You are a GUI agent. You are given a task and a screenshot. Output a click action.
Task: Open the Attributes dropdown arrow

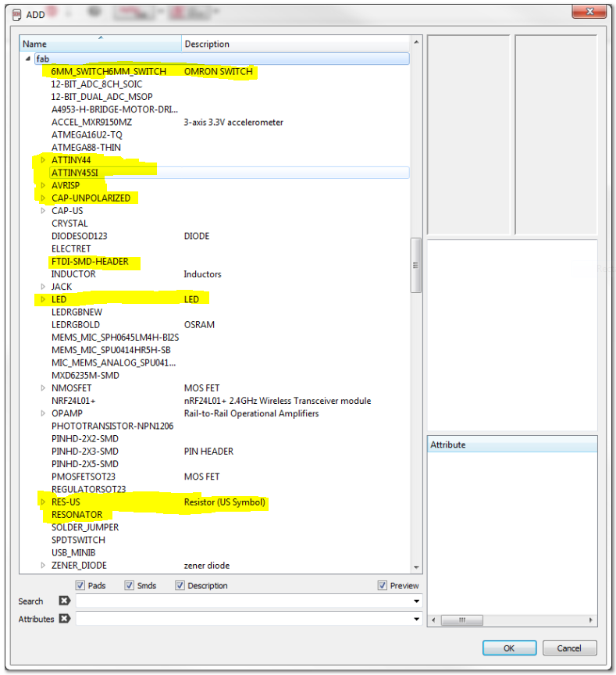pos(416,619)
